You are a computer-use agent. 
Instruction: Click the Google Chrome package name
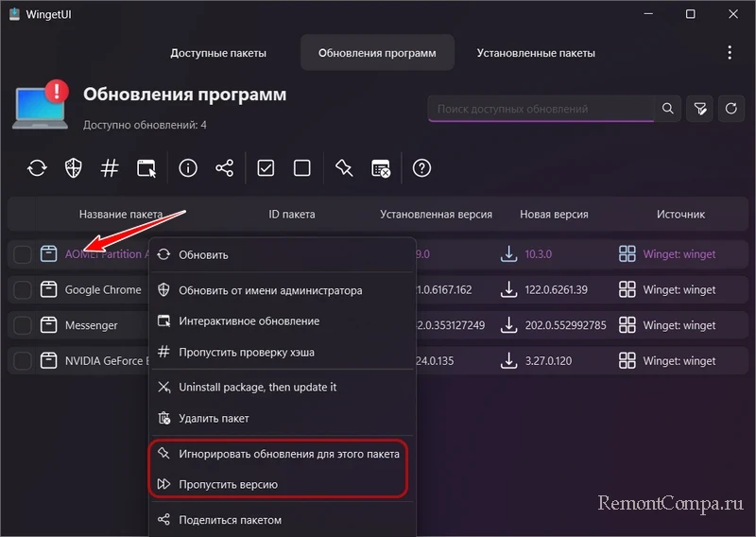point(103,290)
